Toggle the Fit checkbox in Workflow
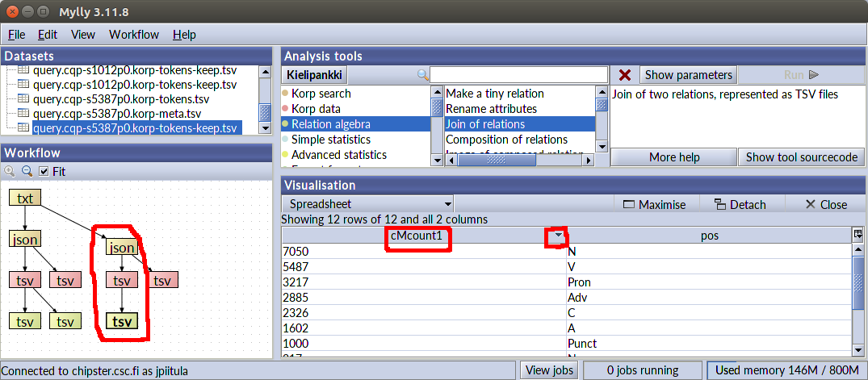This screenshot has height=380, width=868. pyautogui.click(x=44, y=171)
